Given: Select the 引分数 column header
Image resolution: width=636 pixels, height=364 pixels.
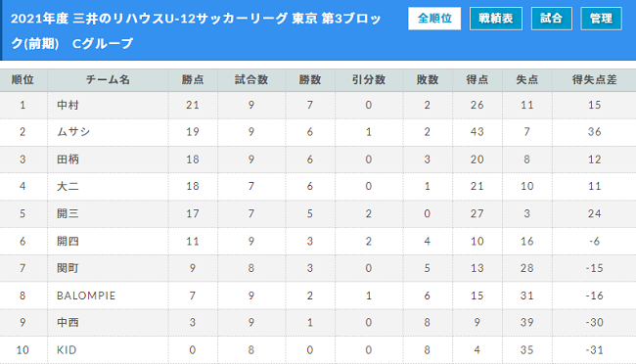Looking at the screenshot, I should [369, 80].
